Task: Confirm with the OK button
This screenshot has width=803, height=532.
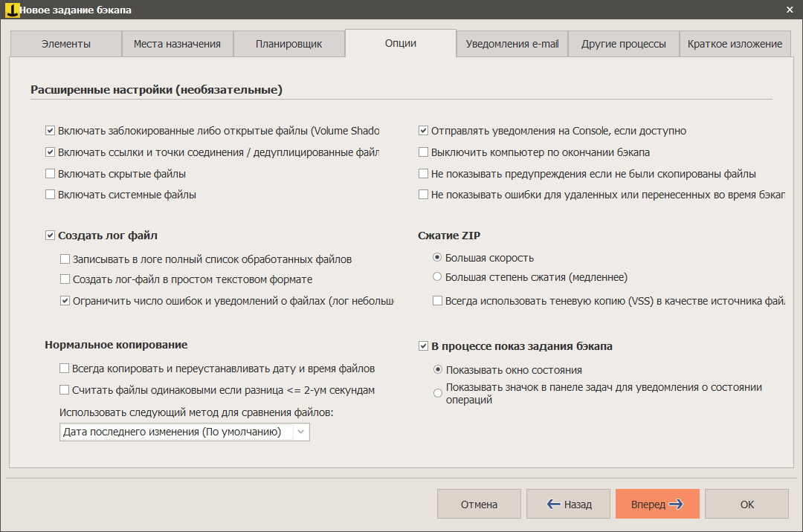Action: tap(746, 504)
